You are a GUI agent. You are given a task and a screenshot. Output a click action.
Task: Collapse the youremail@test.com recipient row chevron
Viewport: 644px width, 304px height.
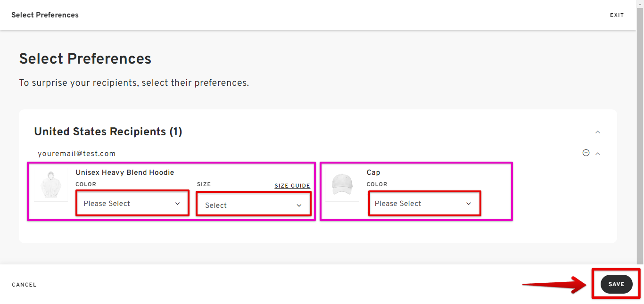coord(598,153)
